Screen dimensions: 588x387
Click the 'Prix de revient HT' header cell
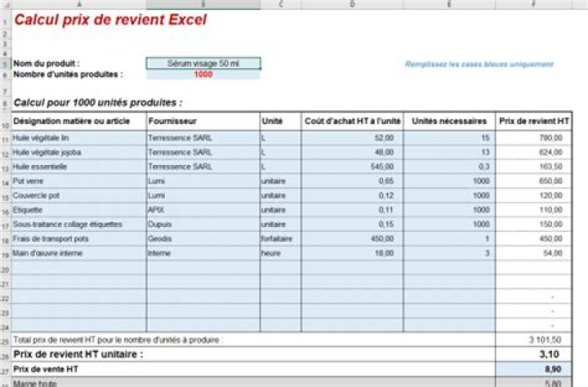(x=533, y=121)
